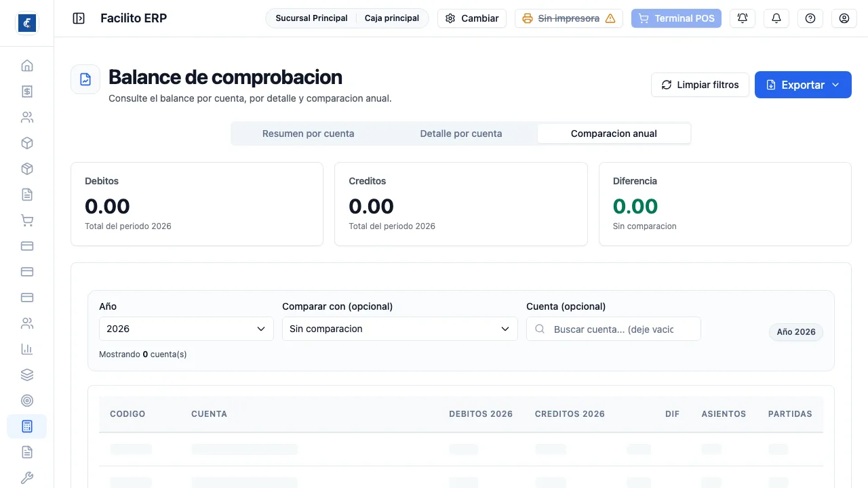Select the Comparacion anual tab

pos(614,134)
